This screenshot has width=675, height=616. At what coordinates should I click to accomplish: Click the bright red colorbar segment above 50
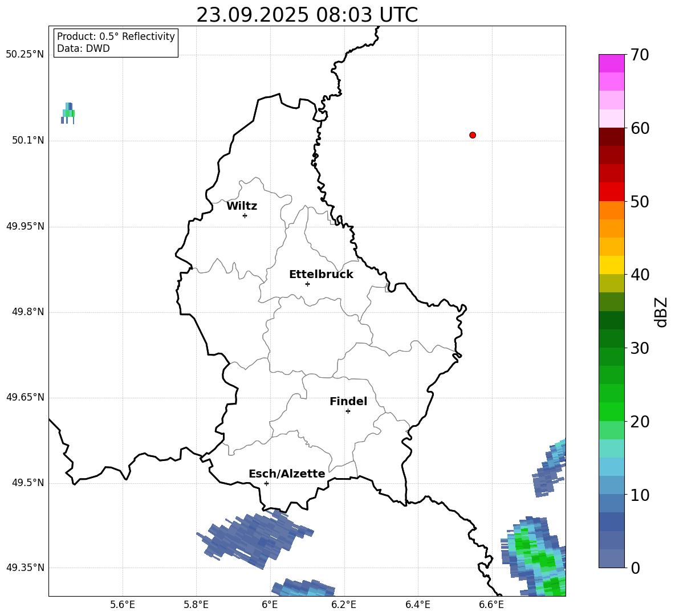(611, 192)
